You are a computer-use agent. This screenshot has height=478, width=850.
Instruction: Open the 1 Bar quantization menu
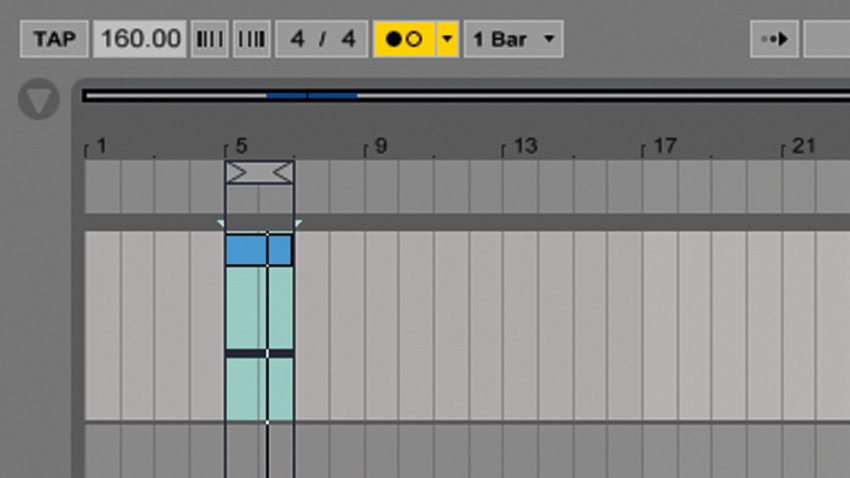[x=513, y=39]
